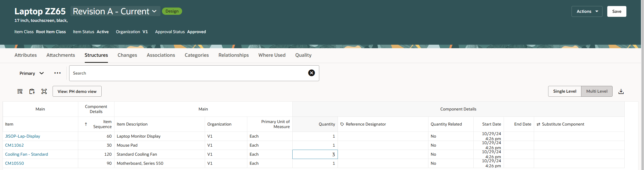
Task: Download the structure via export icon
Action: tap(621, 91)
